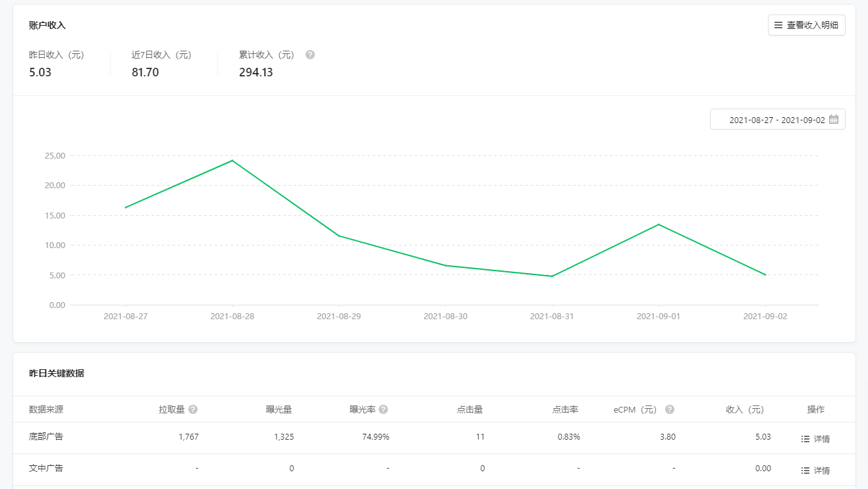Open 详情 link for 文中广告 row
The height and width of the screenshot is (489, 868).
(x=821, y=471)
